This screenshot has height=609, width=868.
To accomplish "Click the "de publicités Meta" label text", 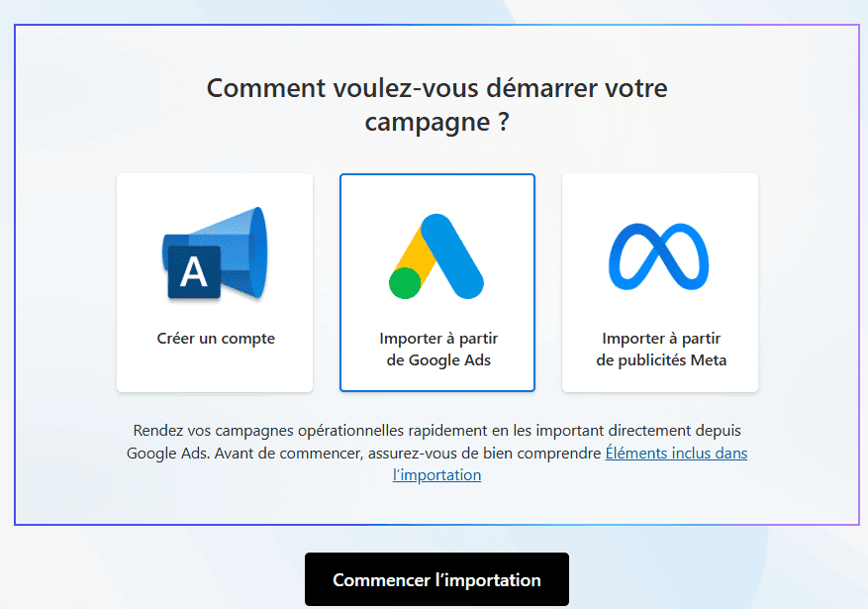I will 661,360.
